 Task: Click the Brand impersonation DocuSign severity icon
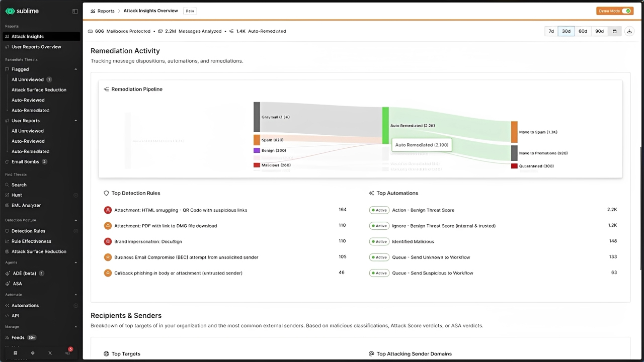click(108, 241)
